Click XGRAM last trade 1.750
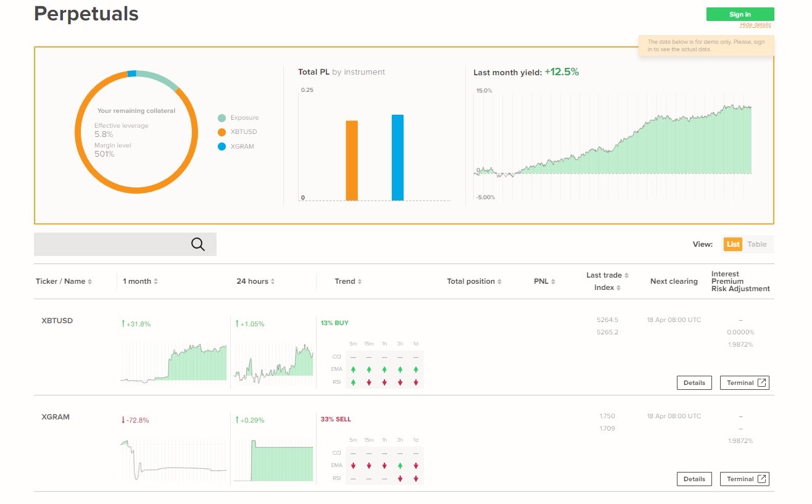This screenshot has height=504, width=812. [607, 416]
